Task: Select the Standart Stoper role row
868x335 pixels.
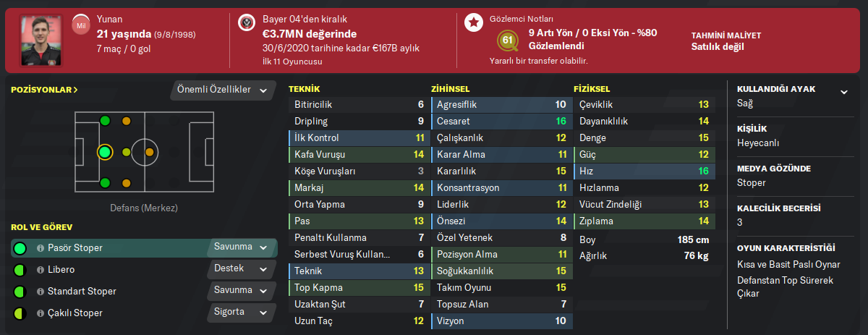Action: (109, 292)
